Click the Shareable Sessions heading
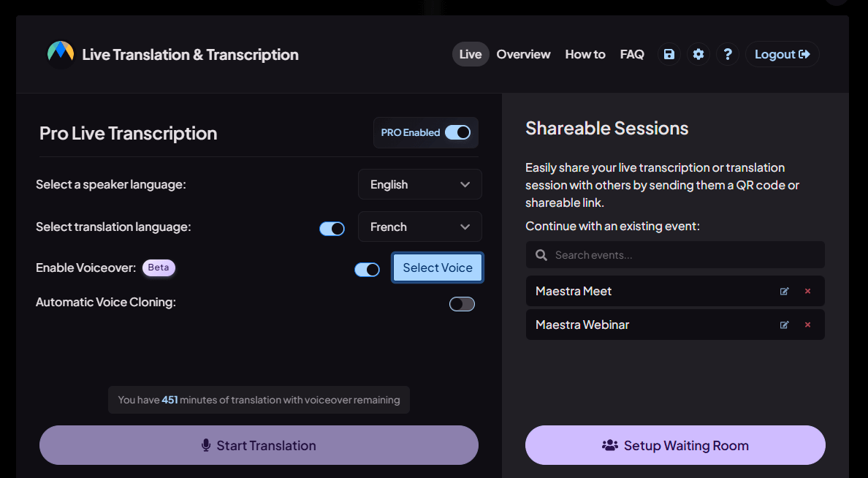868x478 pixels. 606,129
